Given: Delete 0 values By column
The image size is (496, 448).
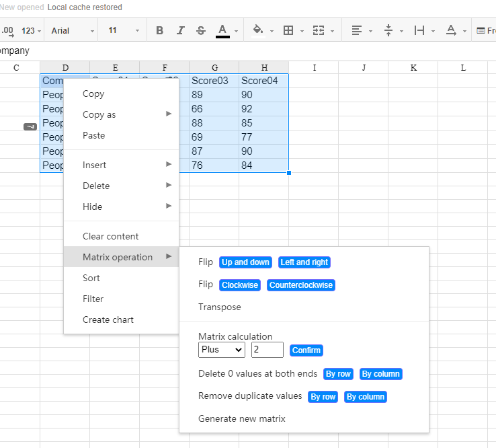Looking at the screenshot, I should pyautogui.click(x=381, y=374).
